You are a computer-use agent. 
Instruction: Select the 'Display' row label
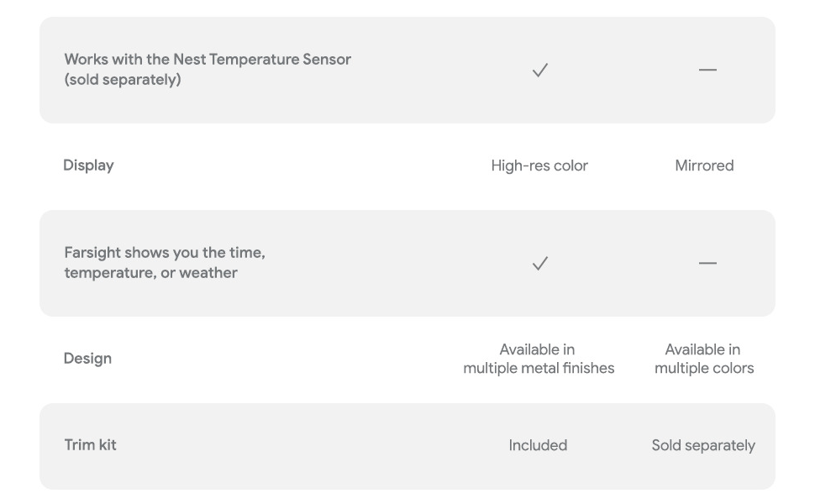(x=88, y=165)
